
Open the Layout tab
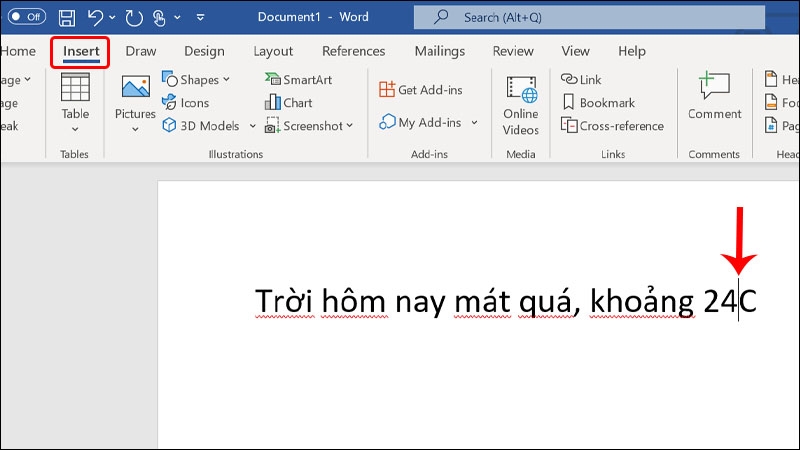pos(273,51)
